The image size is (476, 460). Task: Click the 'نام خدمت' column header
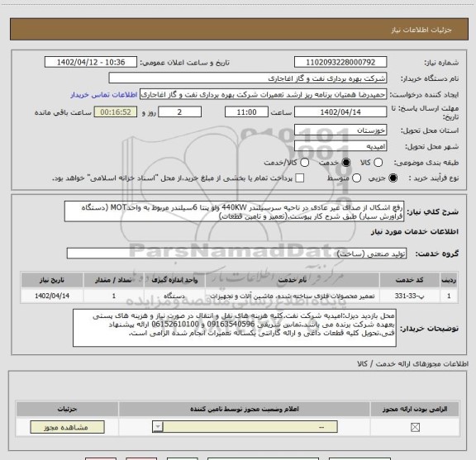(293, 280)
